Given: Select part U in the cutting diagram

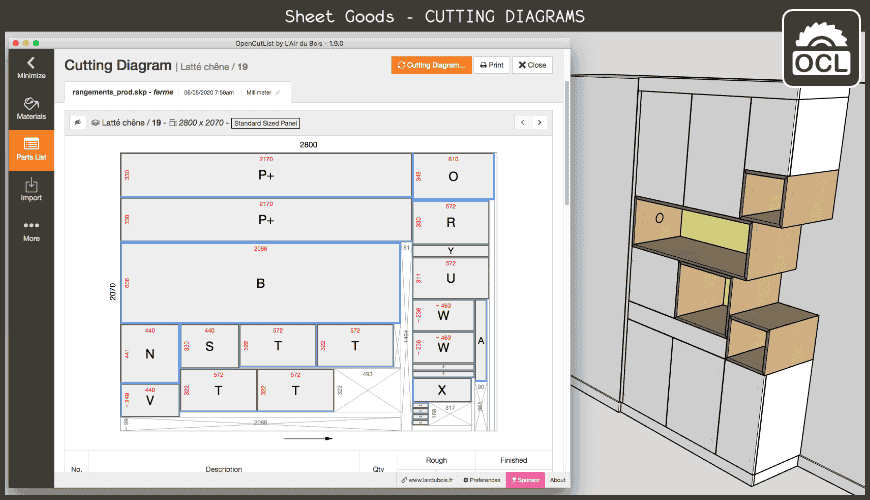Looking at the screenshot, I should [451, 278].
